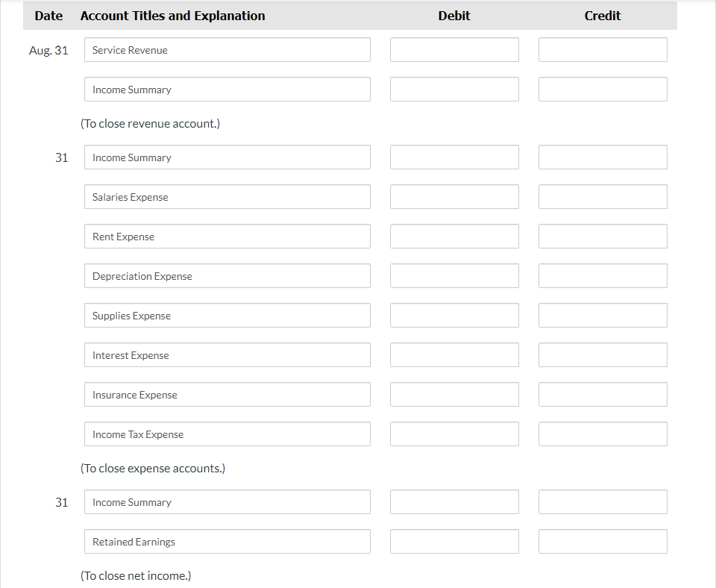This screenshot has width=716, height=588.
Task: Click the Credit box for Income Tax Expense
Action: tap(602, 434)
